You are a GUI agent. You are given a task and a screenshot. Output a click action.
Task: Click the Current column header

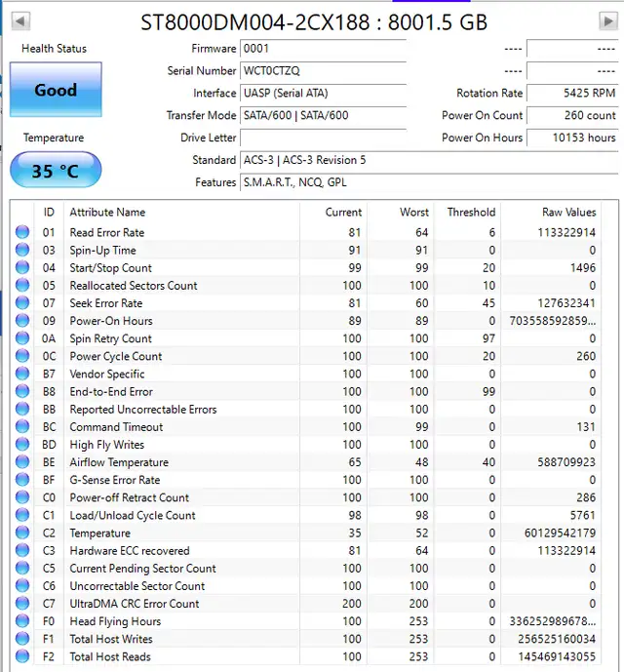point(343,213)
